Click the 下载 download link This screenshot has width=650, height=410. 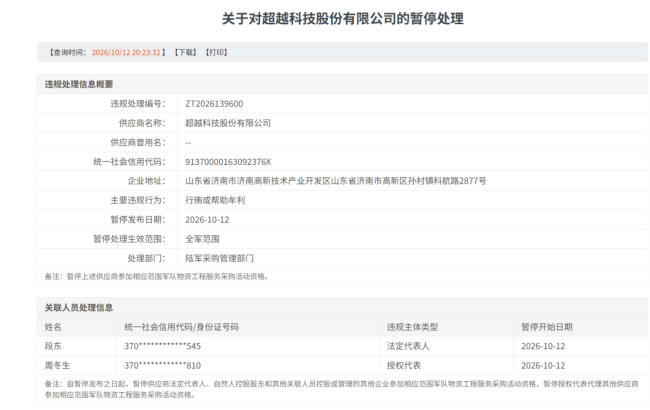pos(185,52)
